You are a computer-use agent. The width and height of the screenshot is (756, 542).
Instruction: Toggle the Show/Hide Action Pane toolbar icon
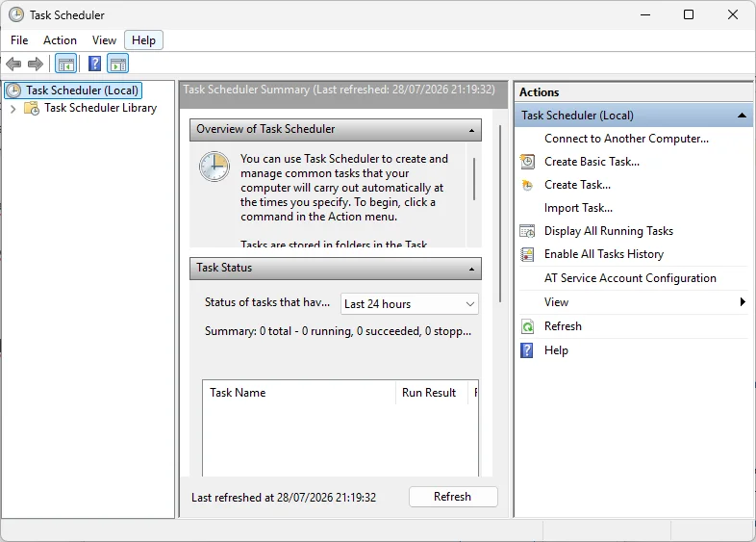click(x=118, y=64)
